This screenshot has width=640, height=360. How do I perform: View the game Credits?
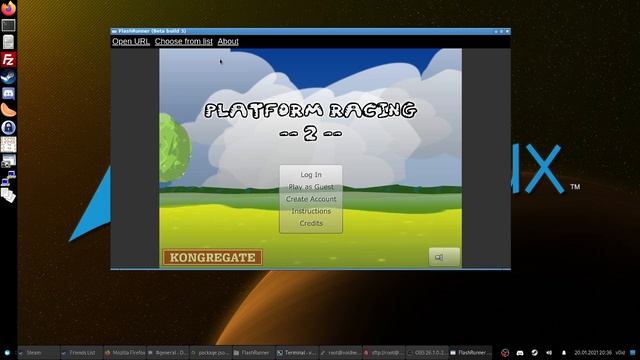[x=311, y=223]
